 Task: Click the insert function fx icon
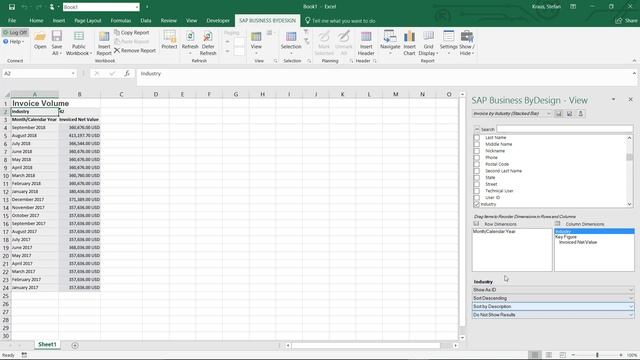pos(127,73)
